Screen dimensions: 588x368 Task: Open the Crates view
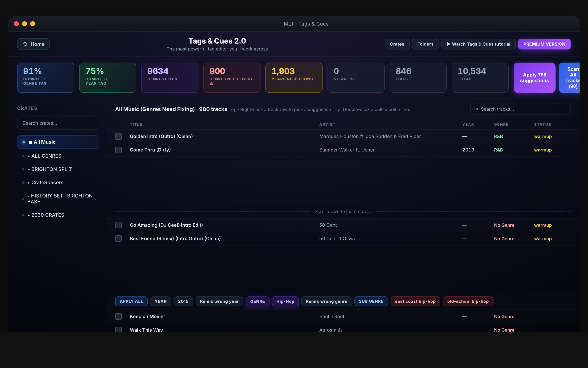click(397, 44)
